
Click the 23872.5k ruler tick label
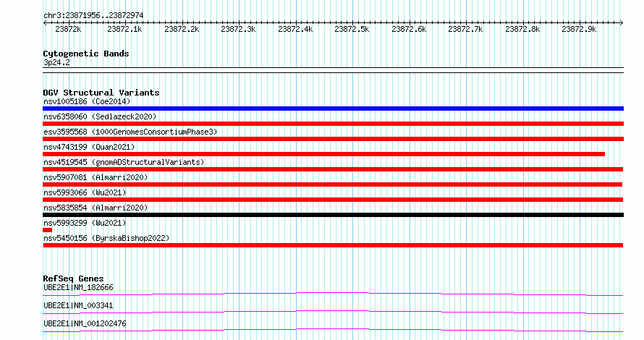(x=352, y=30)
